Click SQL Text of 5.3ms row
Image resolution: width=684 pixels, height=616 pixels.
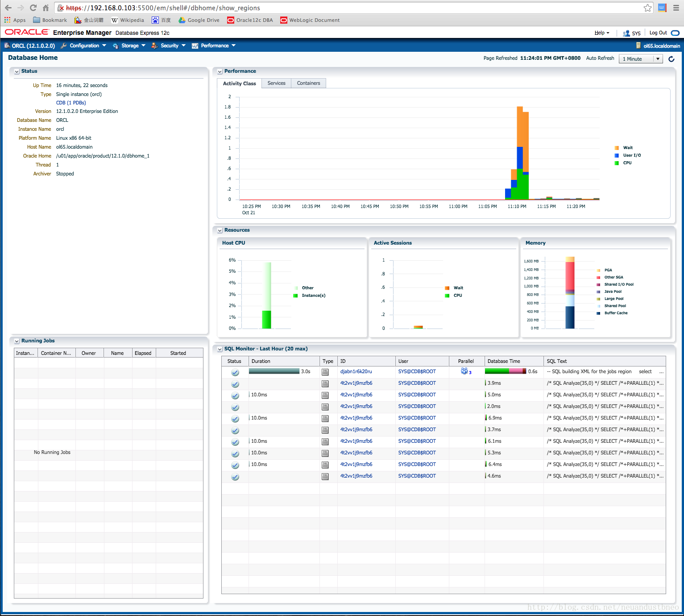click(x=605, y=453)
